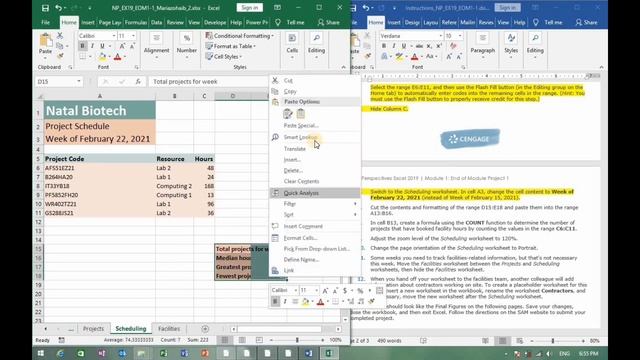The width and height of the screenshot is (640, 360).
Task: Open Word Design tab
Action: pyautogui.click(x=412, y=22)
